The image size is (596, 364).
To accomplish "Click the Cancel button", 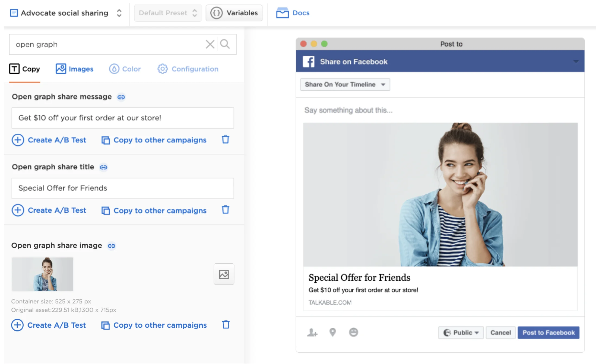I will [x=500, y=333].
